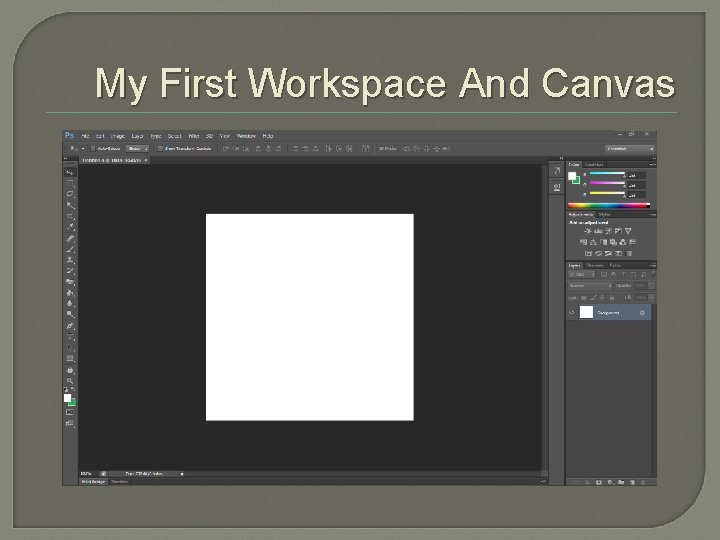Select the Clone Stamp tool
Image resolution: width=720 pixels, height=540 pixels.
(70, 260)
